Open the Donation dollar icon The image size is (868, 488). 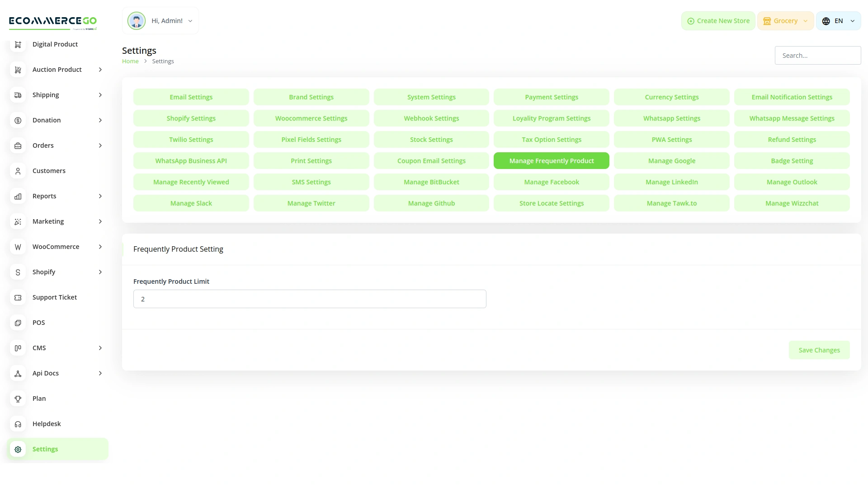click(18, 120)
